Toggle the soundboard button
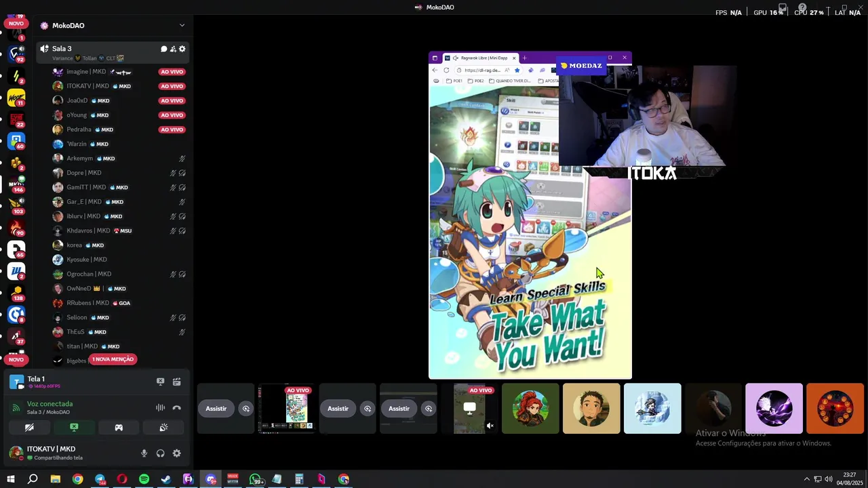The width and height of the screenshot is (868, 488). pyautogui.click(x=163, y=428)
